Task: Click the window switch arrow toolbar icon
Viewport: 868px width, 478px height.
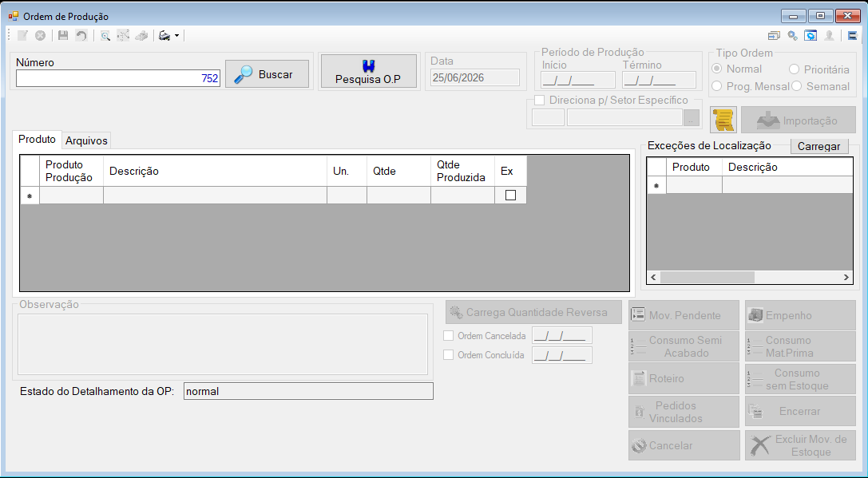Action: pyautogui.click(x=774, y=35)
